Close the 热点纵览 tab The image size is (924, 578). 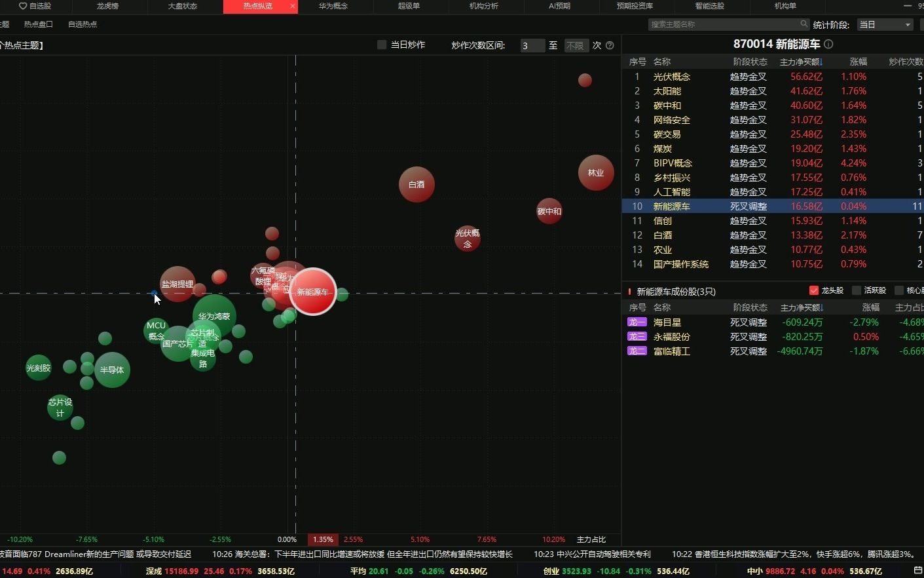pos(293,6)
